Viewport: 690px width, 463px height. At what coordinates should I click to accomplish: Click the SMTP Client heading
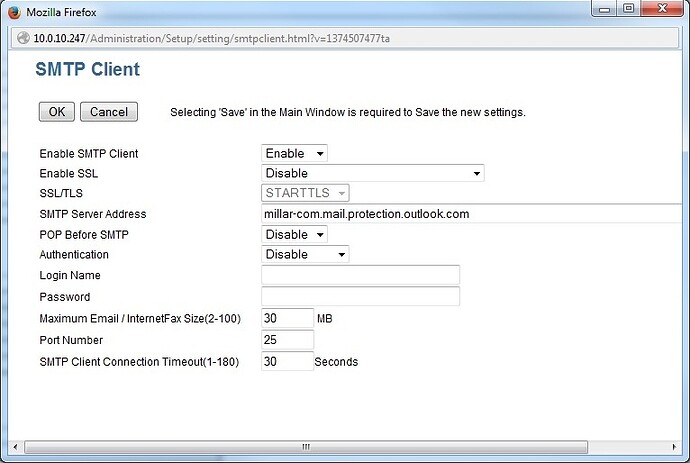click(88, 69)
